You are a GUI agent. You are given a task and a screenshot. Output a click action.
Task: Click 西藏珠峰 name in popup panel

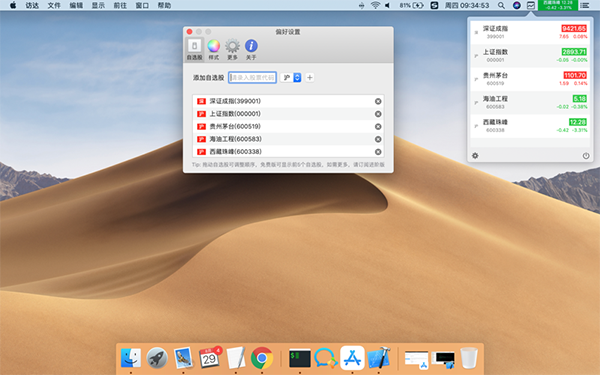point(495,122)
